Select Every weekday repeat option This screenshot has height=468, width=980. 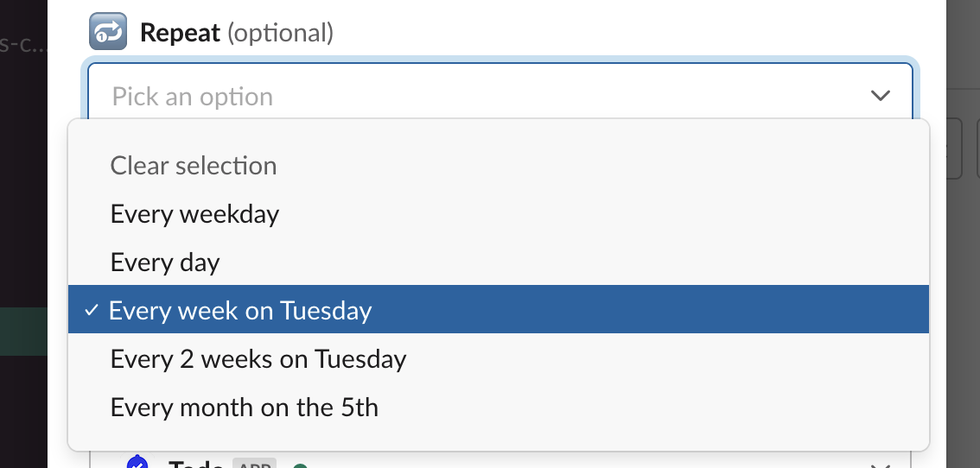pyautogui.click(x=194, y=213)
